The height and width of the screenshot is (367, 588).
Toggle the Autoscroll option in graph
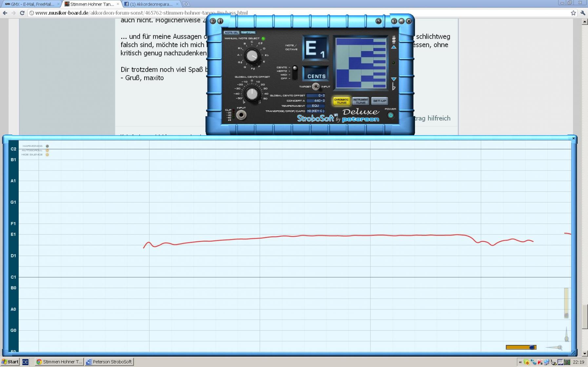click(x=47, y=150)
